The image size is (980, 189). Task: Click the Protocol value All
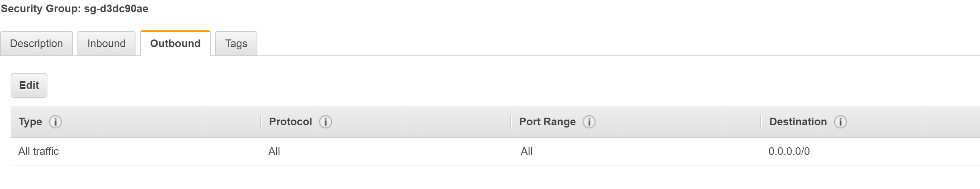coord(274,151)
